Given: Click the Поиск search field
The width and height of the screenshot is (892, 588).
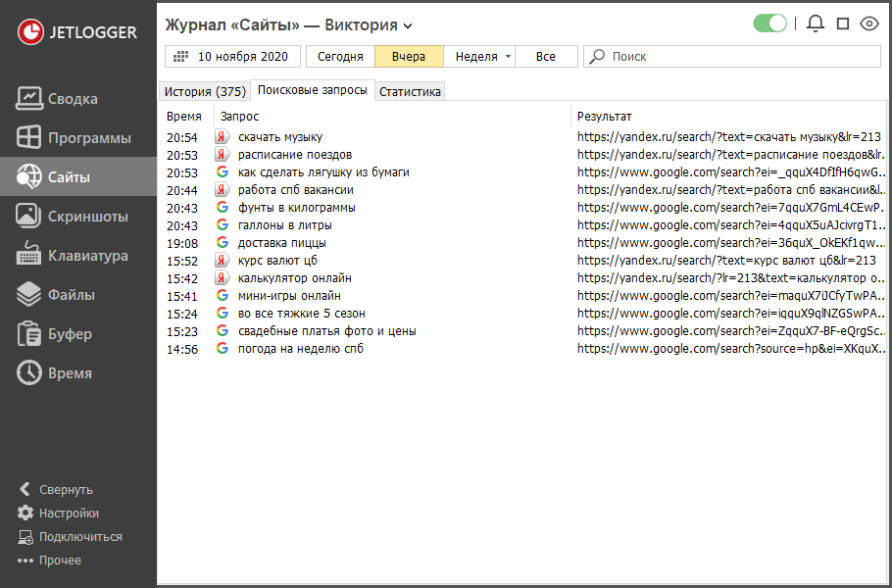Looking at the screenshot, I should click(735, 57).
